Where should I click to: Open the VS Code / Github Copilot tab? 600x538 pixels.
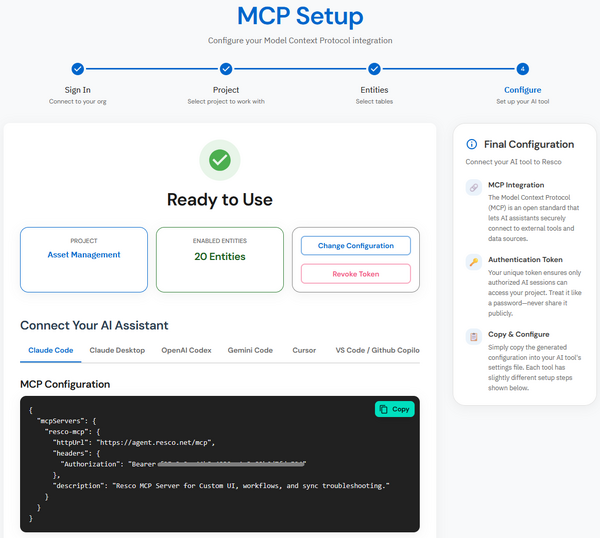(377, 350)
